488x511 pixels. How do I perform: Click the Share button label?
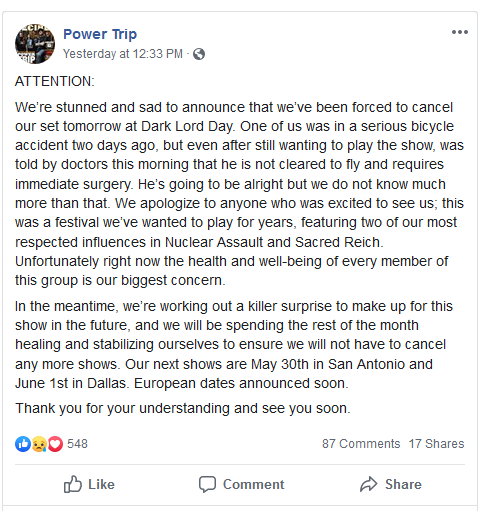coord(403,484)
